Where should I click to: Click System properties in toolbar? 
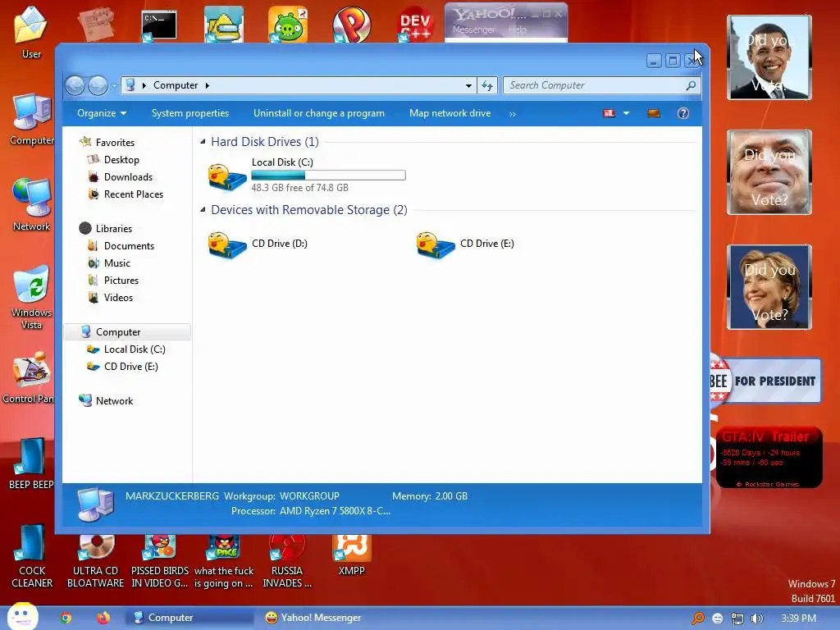(190, 113)
